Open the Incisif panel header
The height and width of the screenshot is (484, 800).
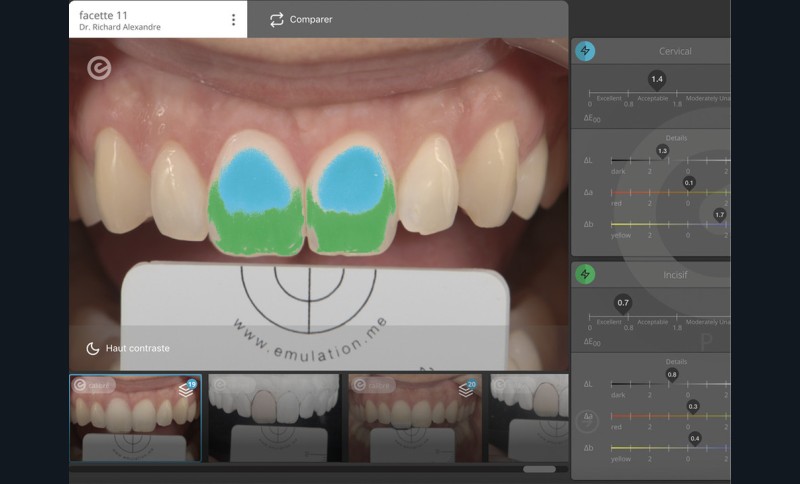[675, 273]
